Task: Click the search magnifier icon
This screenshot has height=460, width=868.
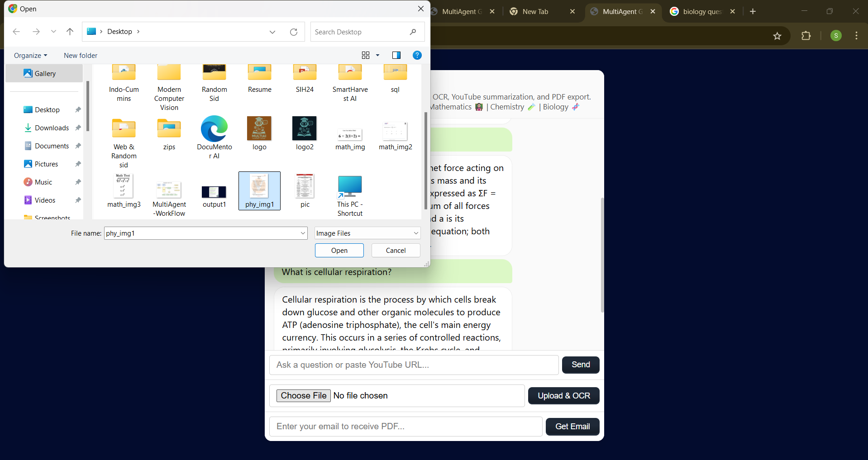Action: click(x=413, y=32)
